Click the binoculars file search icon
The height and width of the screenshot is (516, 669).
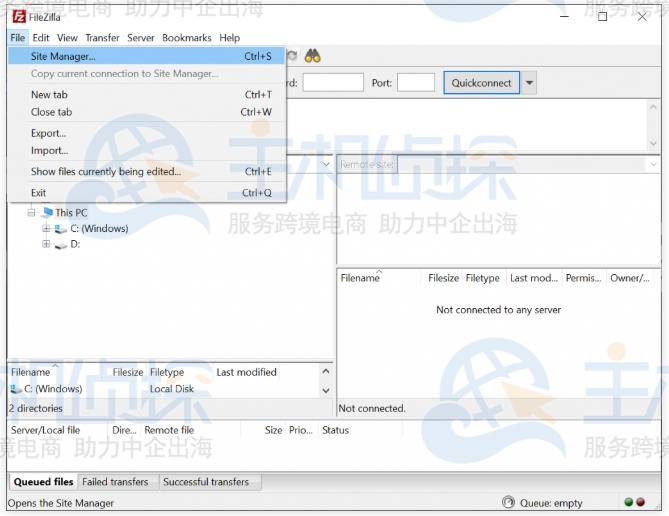[312, 56]
